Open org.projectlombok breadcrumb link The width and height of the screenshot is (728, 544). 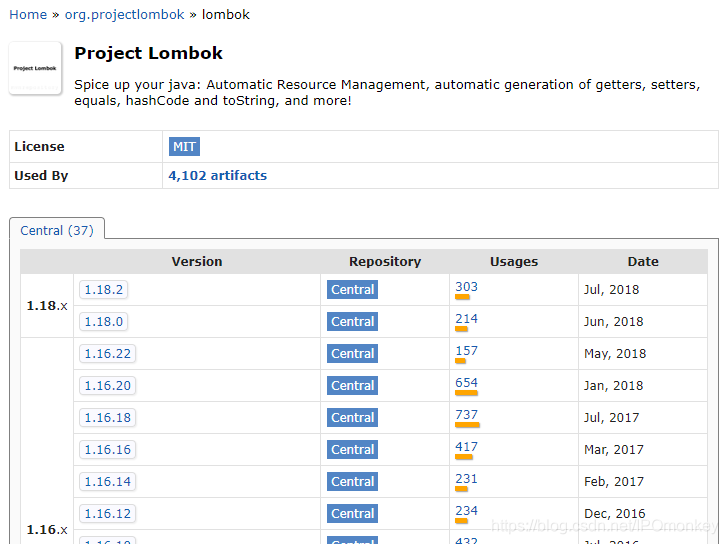(124, 15)
